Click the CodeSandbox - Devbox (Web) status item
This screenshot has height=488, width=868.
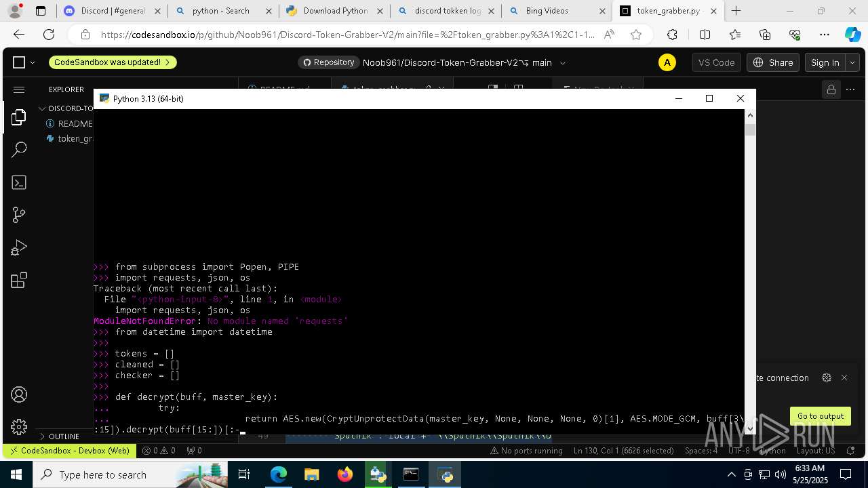68,451
